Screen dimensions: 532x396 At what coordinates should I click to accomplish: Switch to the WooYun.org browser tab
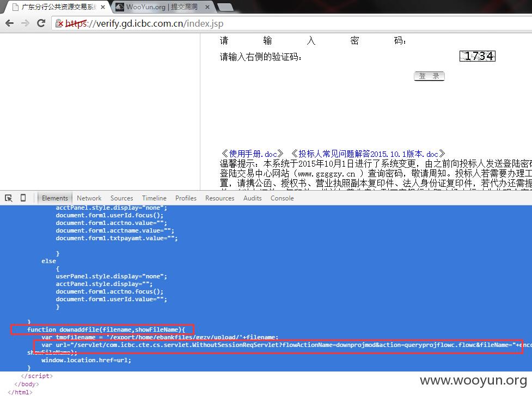click(162, 7)
